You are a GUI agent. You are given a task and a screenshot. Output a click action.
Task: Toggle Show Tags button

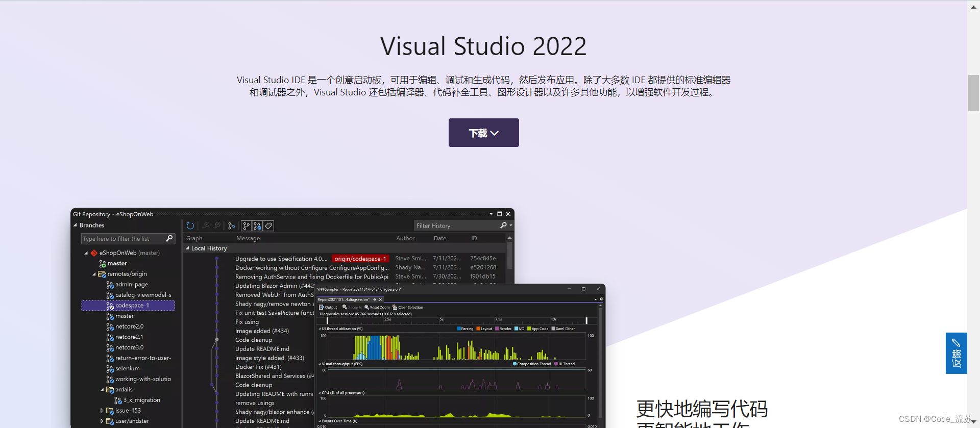tap(268, 225)
